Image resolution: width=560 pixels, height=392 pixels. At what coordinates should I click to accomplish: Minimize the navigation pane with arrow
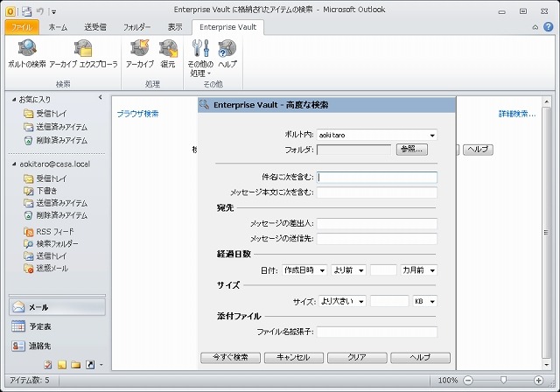pos(101,97)
